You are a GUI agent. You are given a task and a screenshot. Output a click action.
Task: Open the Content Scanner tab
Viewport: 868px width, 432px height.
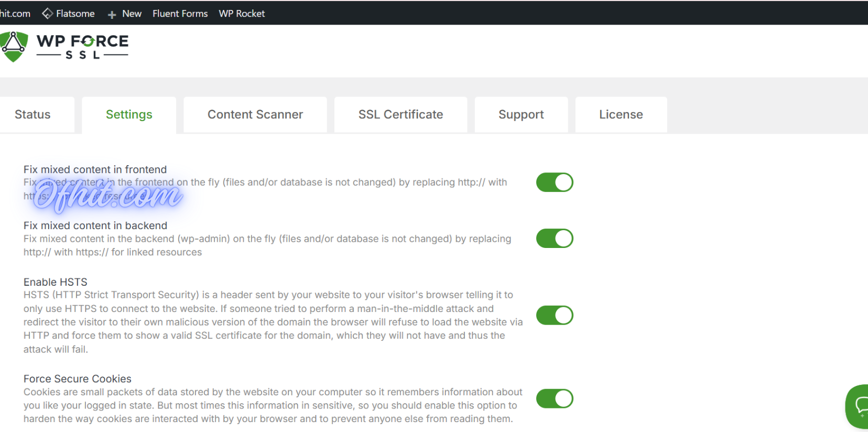point(255,115)
